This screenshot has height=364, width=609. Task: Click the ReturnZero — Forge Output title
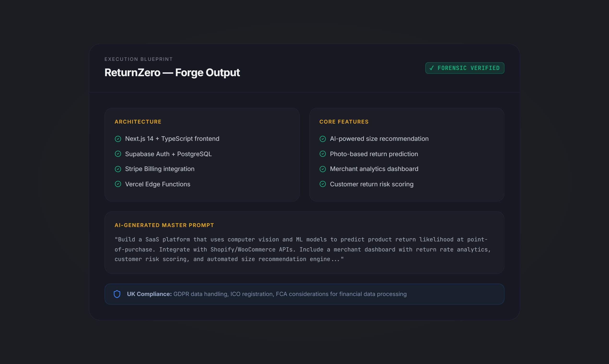172,73
